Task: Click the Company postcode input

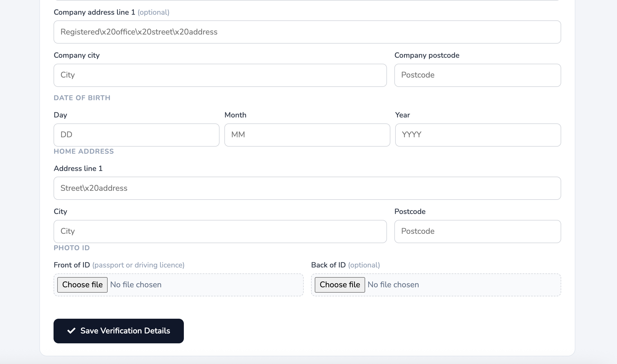Action: coord(477,75)
